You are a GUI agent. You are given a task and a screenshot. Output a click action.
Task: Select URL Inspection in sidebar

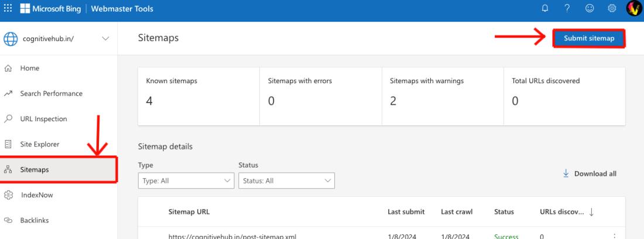pyautogui.click(x=43, y=119)
